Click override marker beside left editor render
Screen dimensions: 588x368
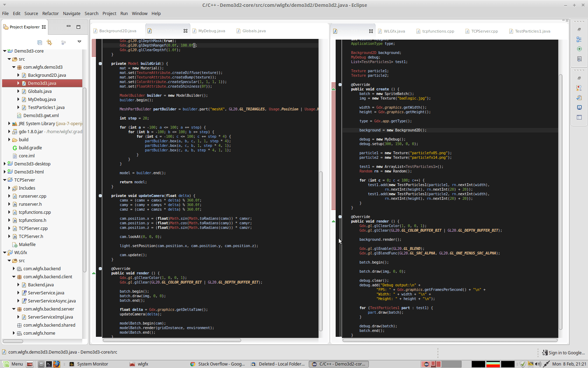point(94,273)
